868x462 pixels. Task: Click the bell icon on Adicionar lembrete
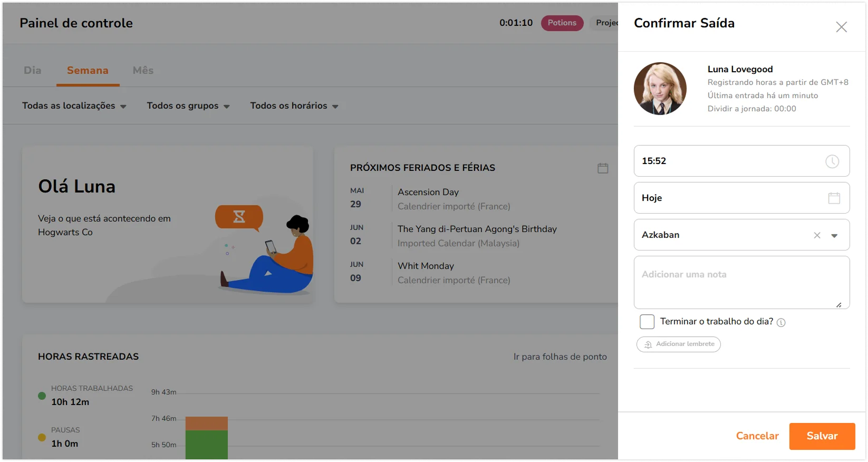tap(648, 344)
